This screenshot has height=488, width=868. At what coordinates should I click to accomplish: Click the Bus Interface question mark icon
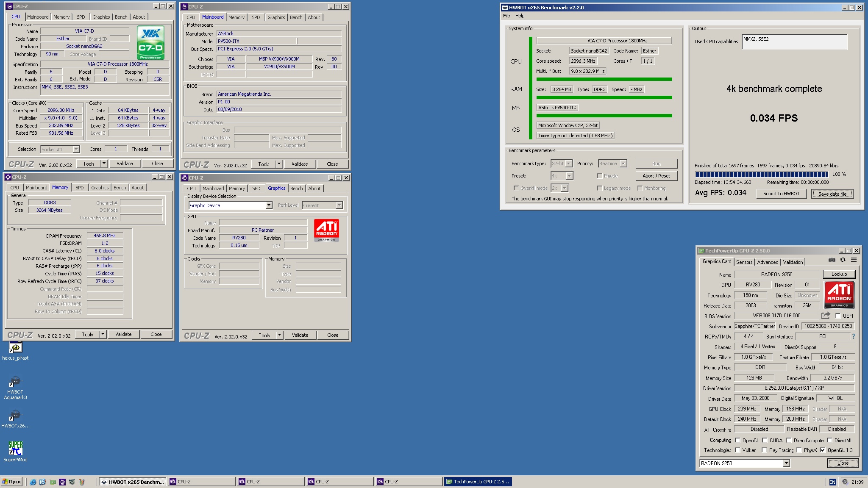tap(854, 336)
